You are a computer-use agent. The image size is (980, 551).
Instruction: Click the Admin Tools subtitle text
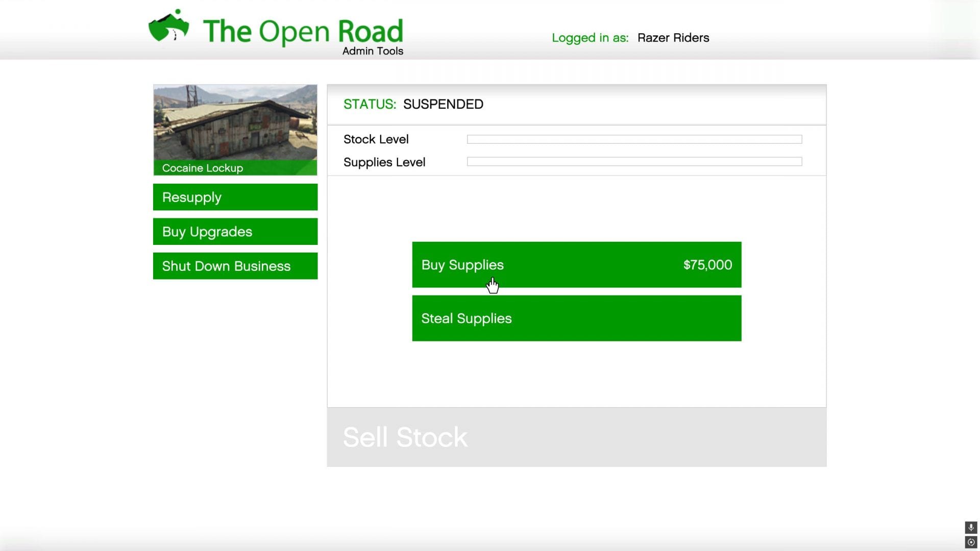point(372,51)
